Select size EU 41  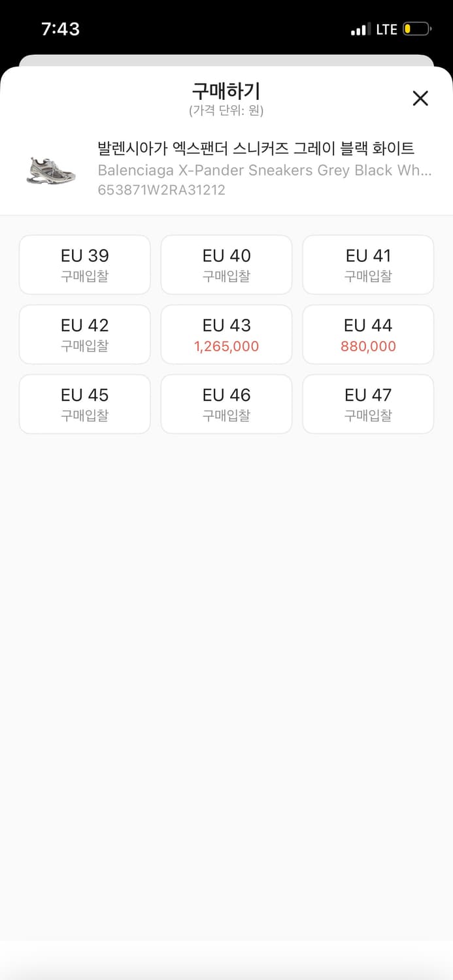coord(367,264)
